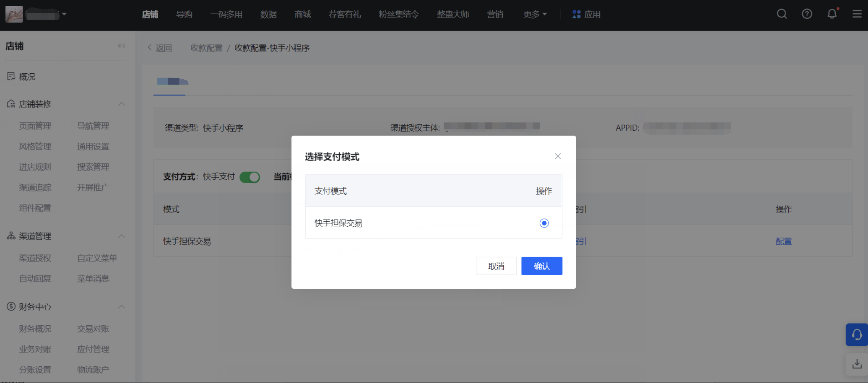Open 渠道授权 in sidebar
Viewport: 868px width, 383px height.
click(x=35, y=258)
